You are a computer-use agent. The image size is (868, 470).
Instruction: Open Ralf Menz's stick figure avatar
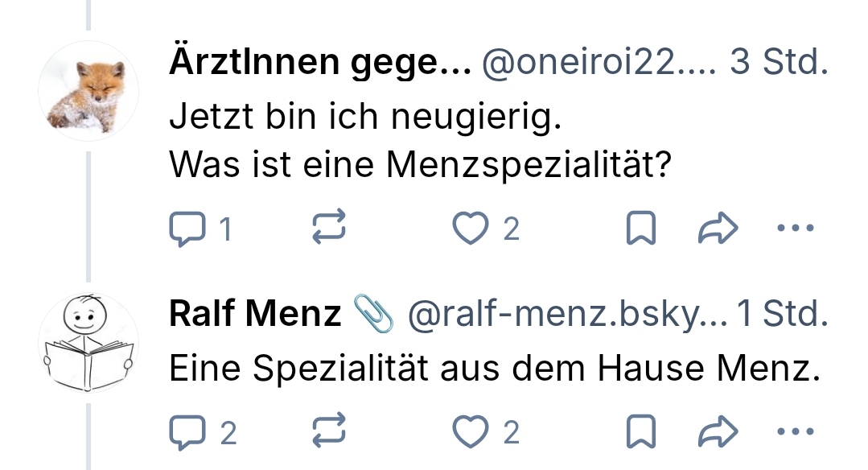click(x=88, y=344)
